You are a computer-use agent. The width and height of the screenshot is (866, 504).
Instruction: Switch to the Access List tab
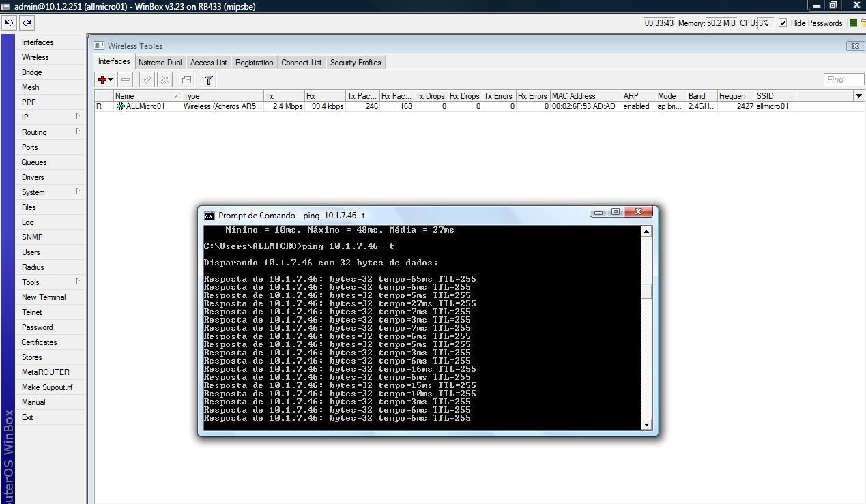208,62
